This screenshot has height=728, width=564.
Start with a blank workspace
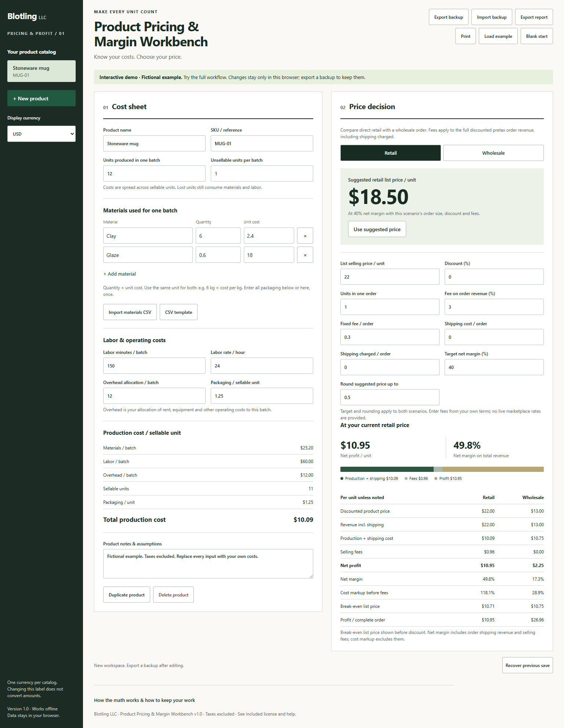[536, 36]
